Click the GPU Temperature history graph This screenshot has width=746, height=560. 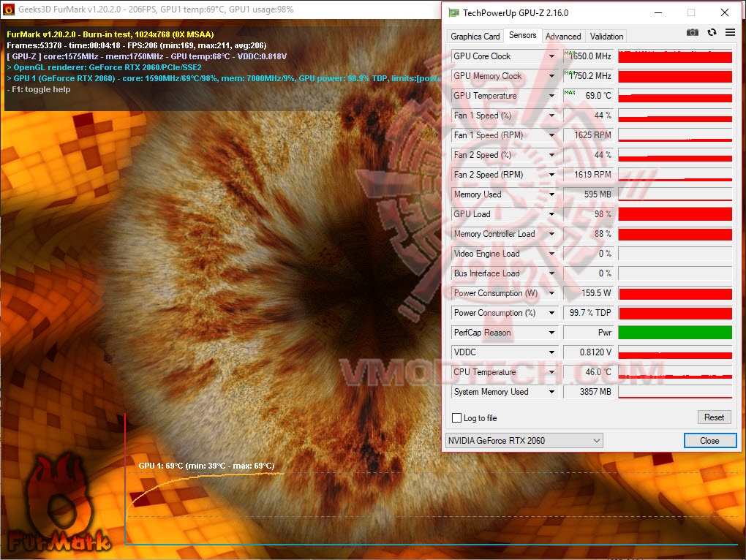(674, 96)
